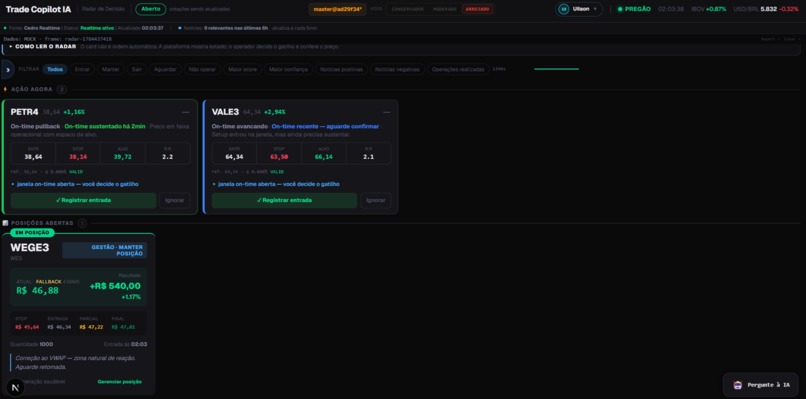Click the count badge beside Ação Agora
Screen dimensions: 806x399
[x=62, y=89]
